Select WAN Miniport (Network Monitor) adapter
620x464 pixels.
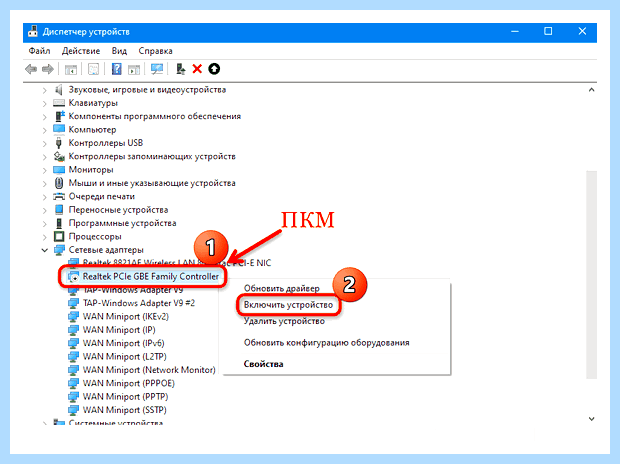click(x=149, y=370)
